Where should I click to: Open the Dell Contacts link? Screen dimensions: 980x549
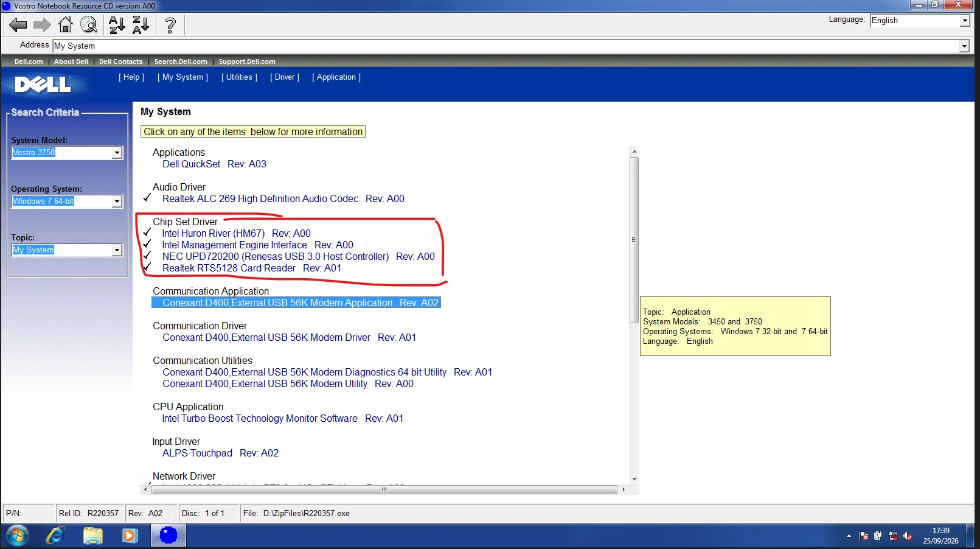pos(120,62)
